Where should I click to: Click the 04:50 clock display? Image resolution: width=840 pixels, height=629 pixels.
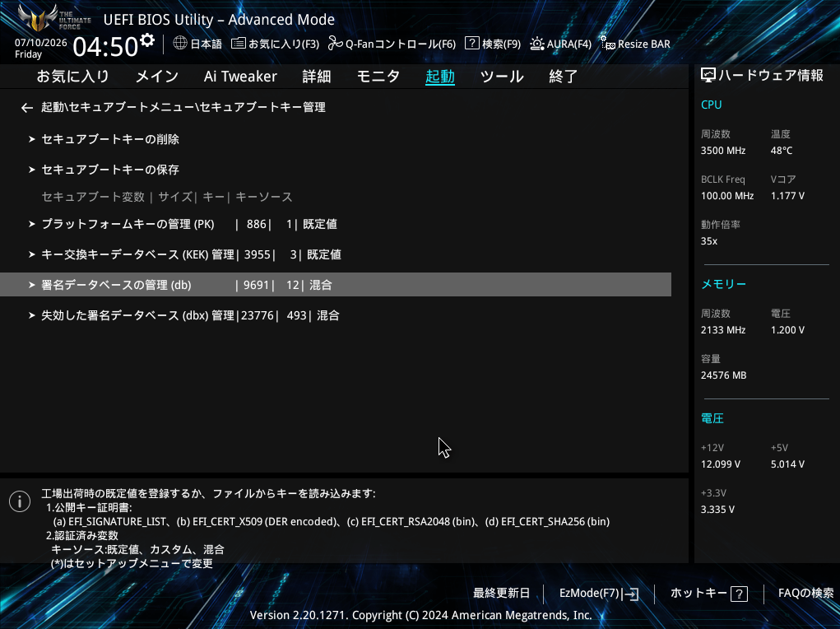click(x=105, y=47)
